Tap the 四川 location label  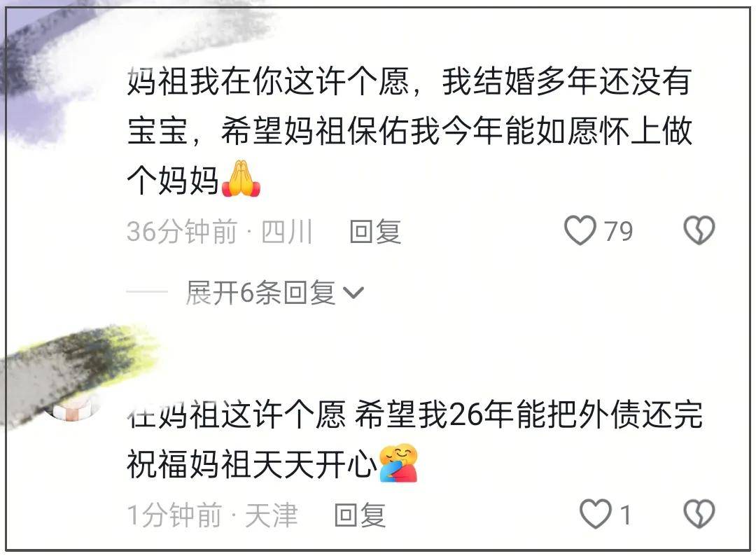pos(287,232)
